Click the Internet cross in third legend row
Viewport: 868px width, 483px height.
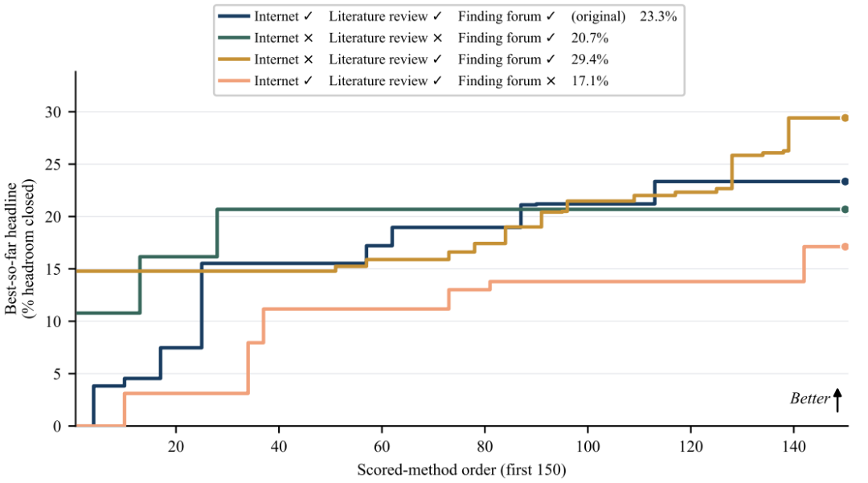point(309,59)
